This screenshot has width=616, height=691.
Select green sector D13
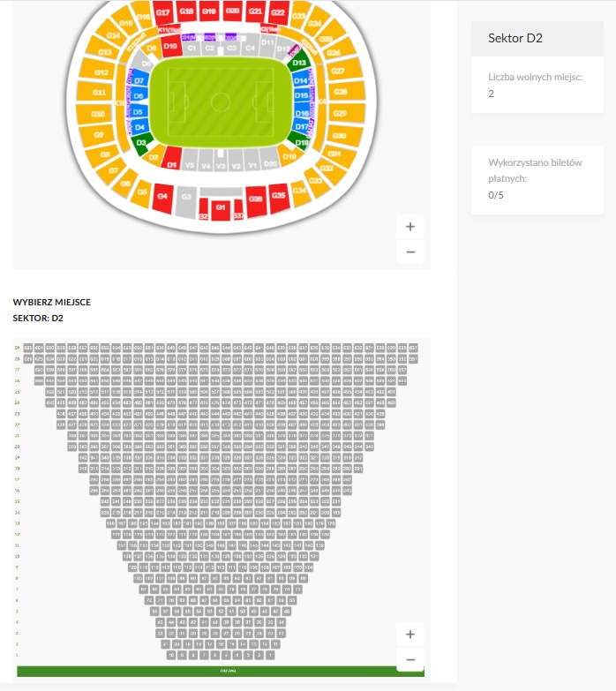point(299,63)
